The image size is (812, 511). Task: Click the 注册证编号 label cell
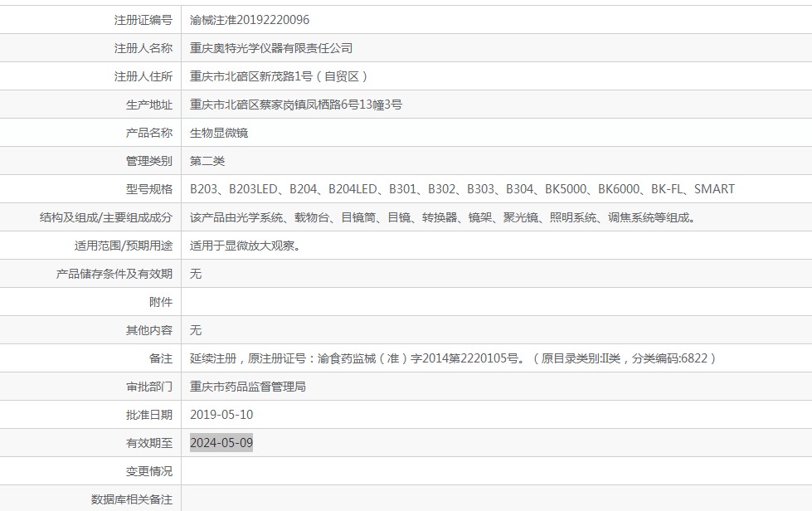click(90, 20)
